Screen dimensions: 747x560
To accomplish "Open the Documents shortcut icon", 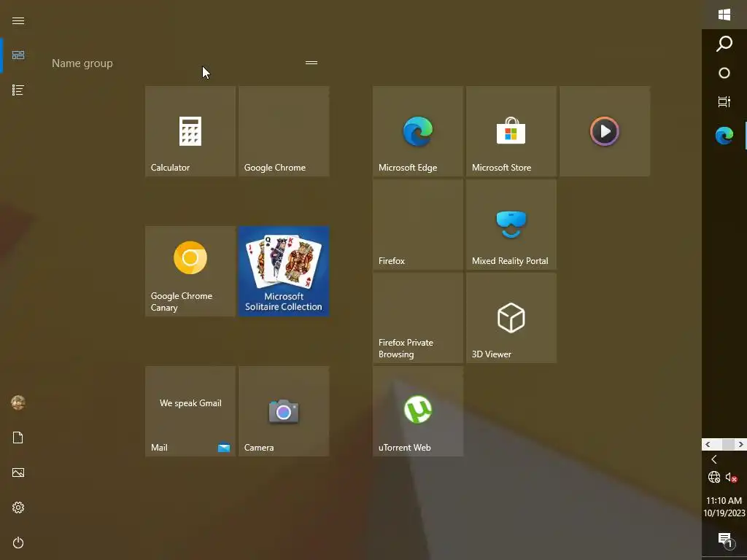I will (18, 437).
